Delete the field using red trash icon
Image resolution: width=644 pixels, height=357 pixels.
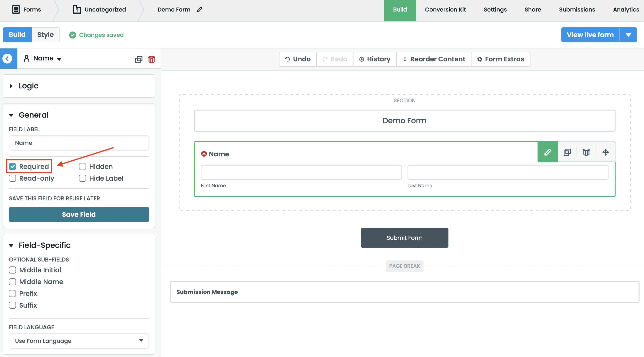point(152,59)
